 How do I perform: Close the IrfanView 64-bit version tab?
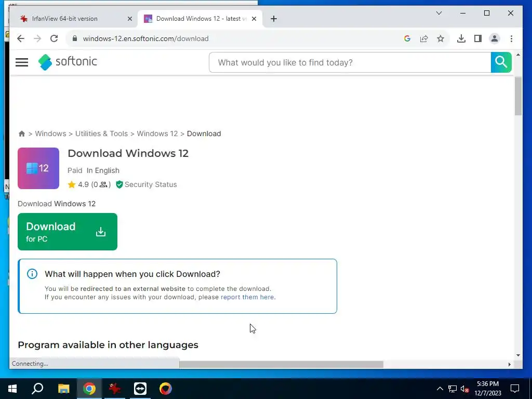click(129, 19)
